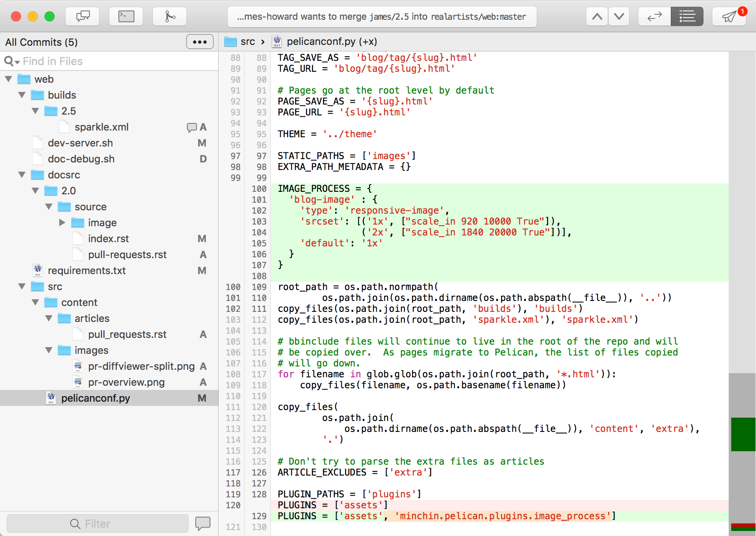Collapse the docsrc folder
The image size is (756, 536).
click(22, 175)
